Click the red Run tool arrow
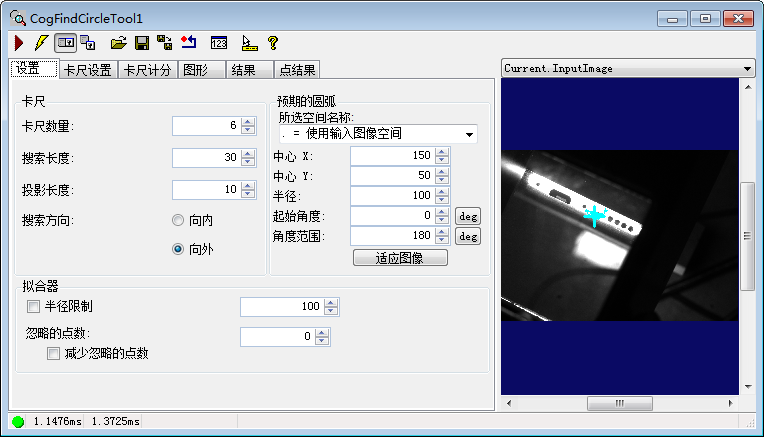The width and height of the screenshot is (764, 437). [19, 43]
